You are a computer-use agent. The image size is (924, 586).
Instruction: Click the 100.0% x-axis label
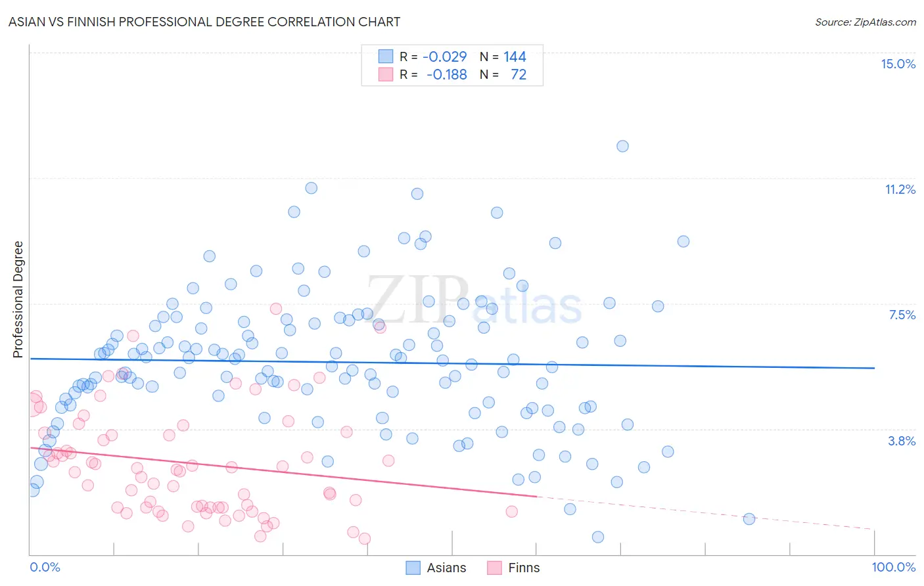pos(894,567)
